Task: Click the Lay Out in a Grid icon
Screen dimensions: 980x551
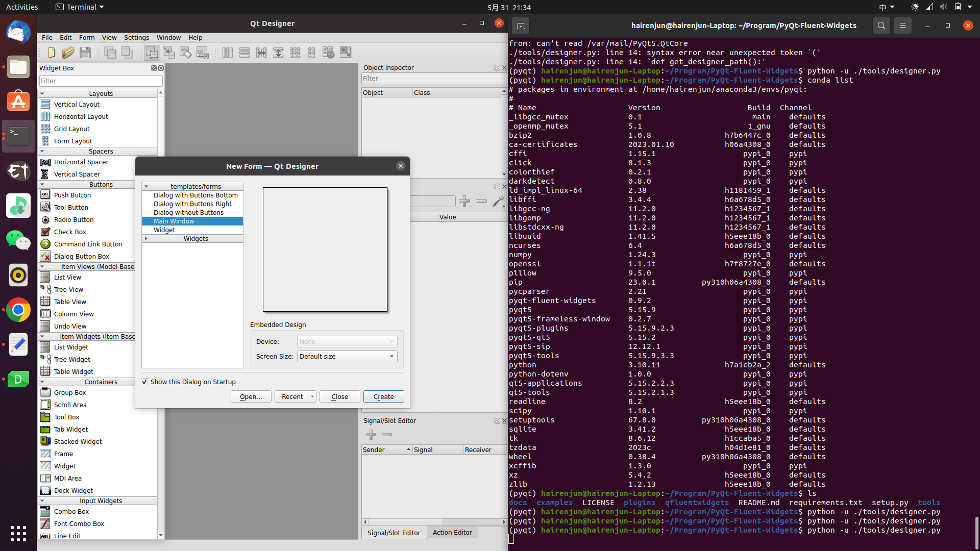Action: click(295, 53)
